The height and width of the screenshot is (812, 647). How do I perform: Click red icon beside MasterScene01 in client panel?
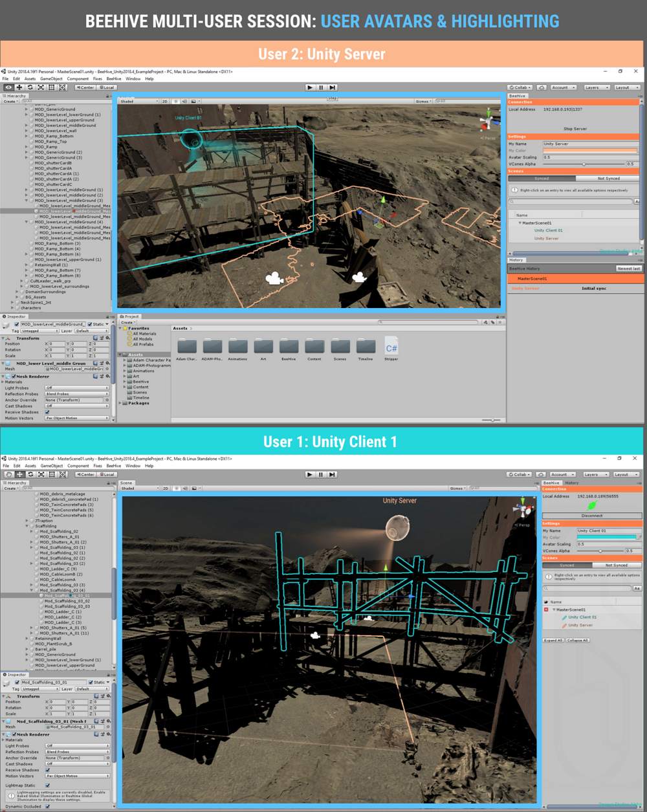click(x=546, y=609)
